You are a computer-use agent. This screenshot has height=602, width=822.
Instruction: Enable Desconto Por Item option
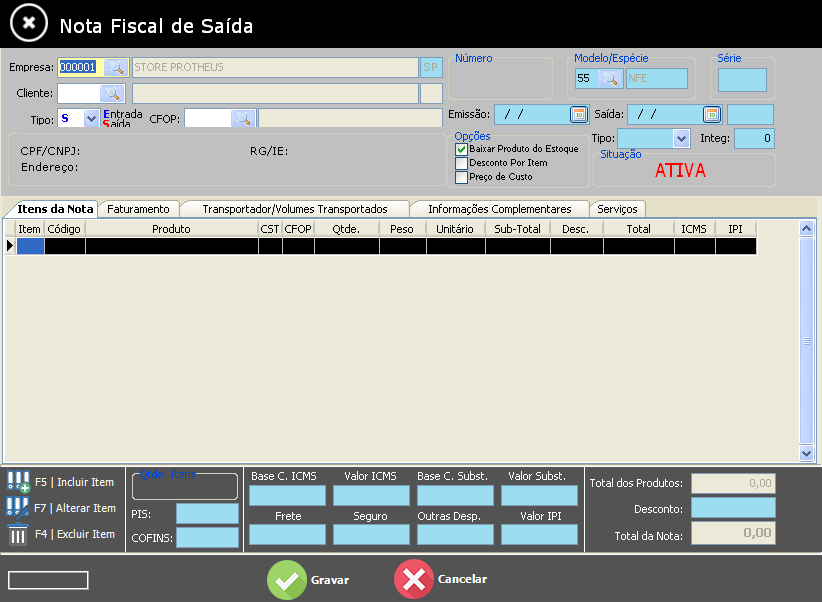point(461,163)
